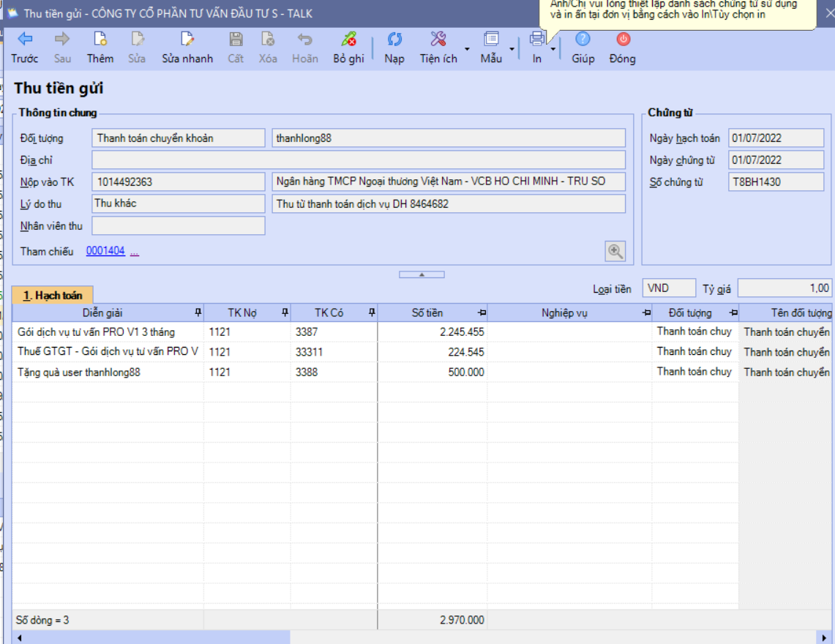Click the Xóa delete icon

[268, 39]
